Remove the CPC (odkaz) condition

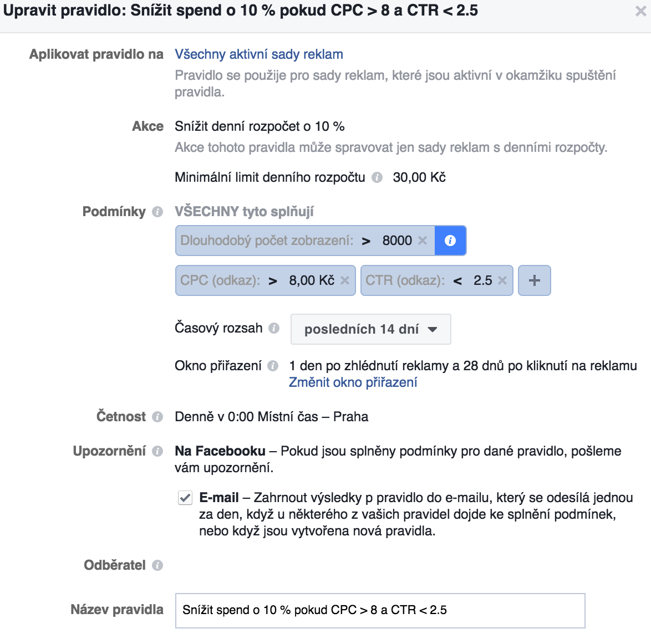[x=344, y=280]
